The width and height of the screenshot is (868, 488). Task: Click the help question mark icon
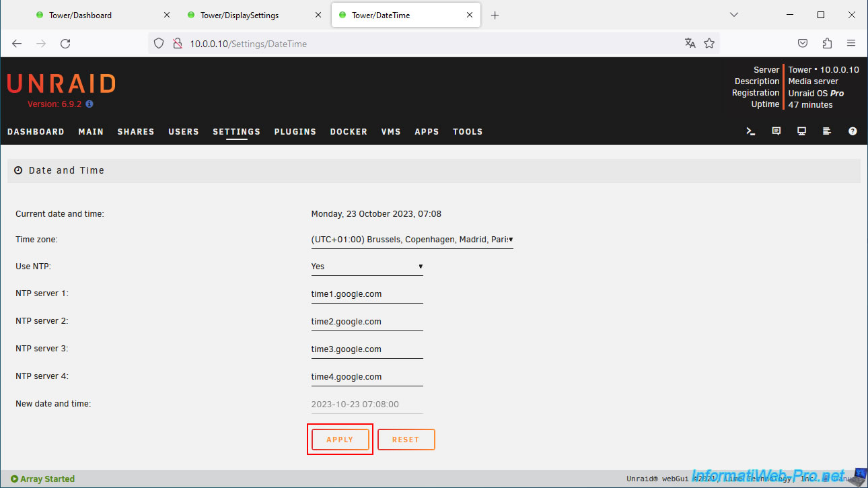[x=853, y=132]
